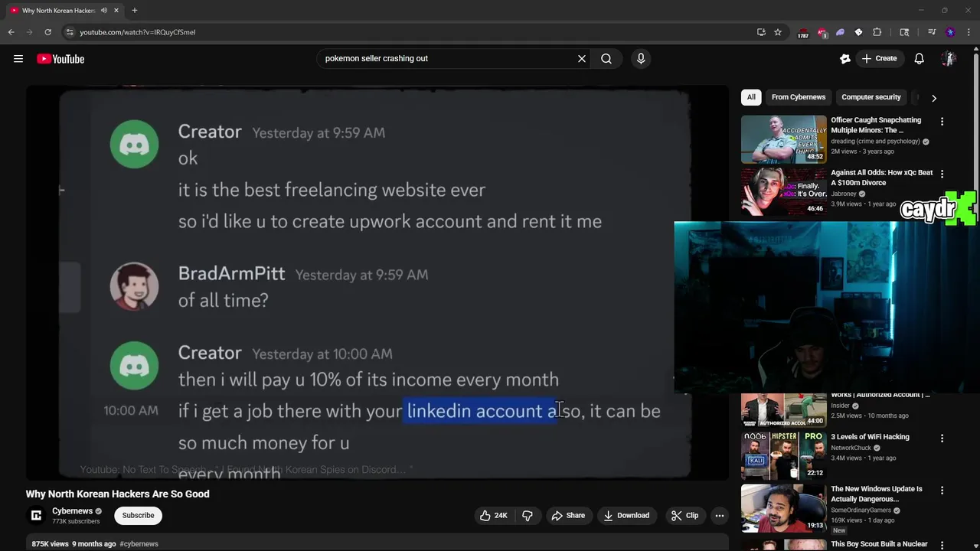Clear the search box with the X
Image resolution: width=980 pixels, height=551 pixels.
point(582,58)
